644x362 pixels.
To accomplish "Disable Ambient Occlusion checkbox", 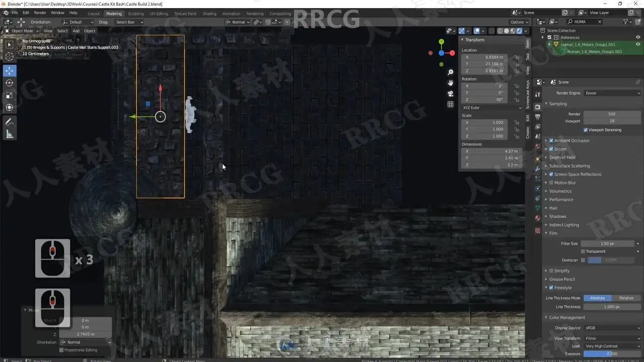I will pyautogui.click(x=551, y=141).
